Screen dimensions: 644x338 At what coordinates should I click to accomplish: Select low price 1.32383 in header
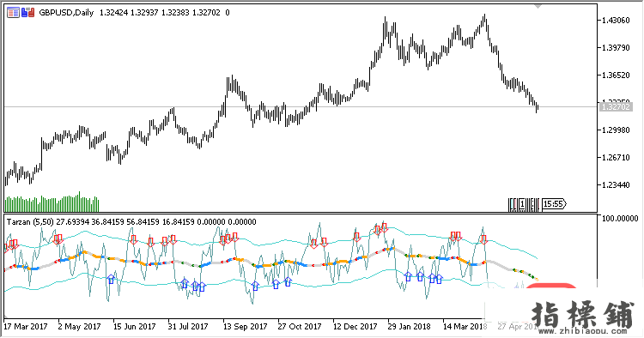pos(175,13)
